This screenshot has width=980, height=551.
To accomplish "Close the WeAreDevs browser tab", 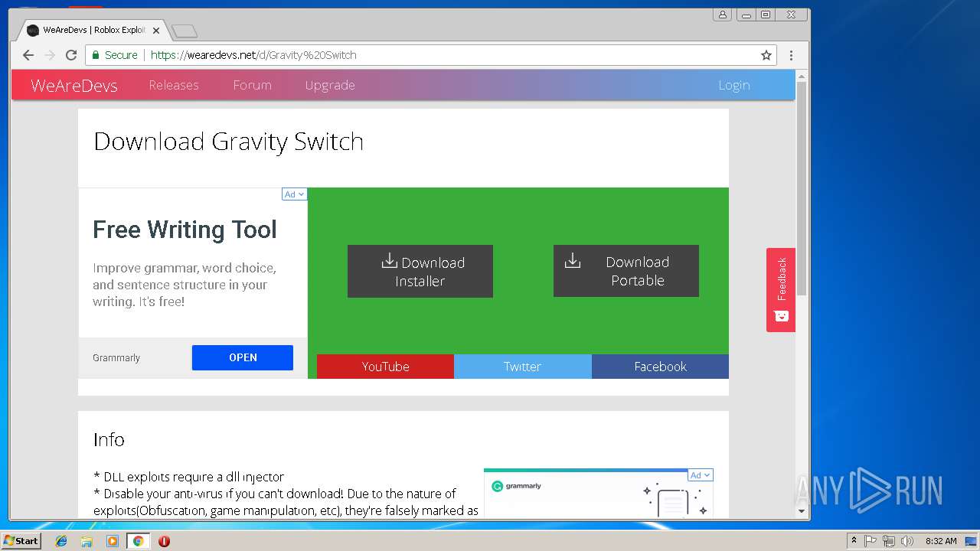I will [156, 31].
